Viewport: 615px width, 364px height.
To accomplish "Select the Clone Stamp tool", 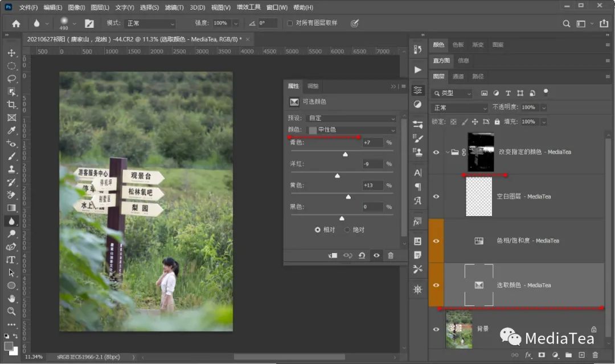I will pyautogui.click(x=11, y=169).
